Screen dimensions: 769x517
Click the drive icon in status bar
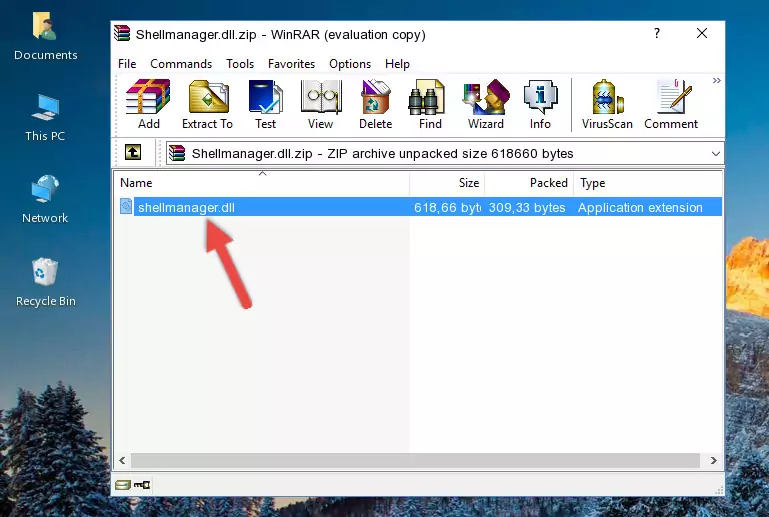123,485
